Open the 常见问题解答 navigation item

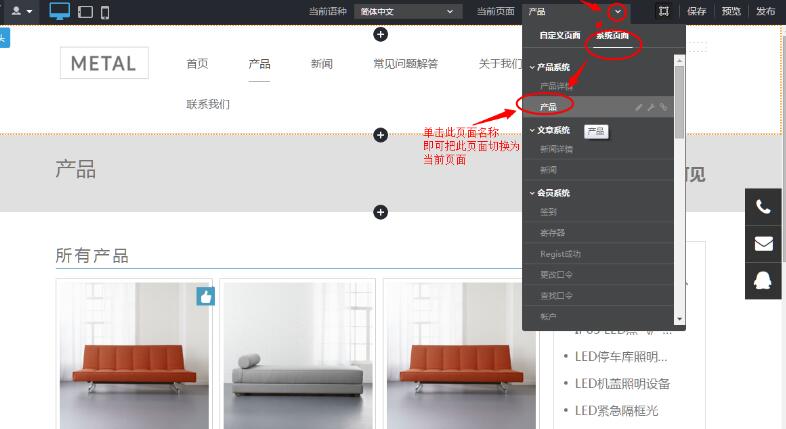pos(406,64)
